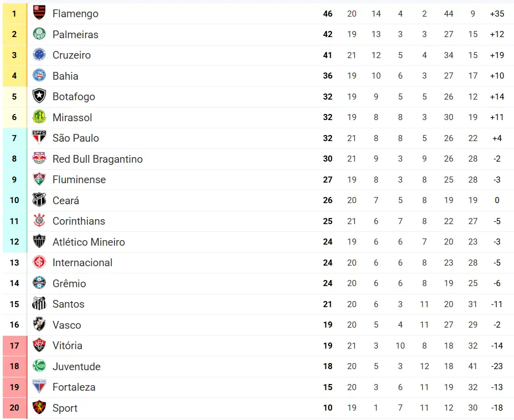Click the Internacional club crest icon
Viewport: 514px width, 420px height.
39,262
